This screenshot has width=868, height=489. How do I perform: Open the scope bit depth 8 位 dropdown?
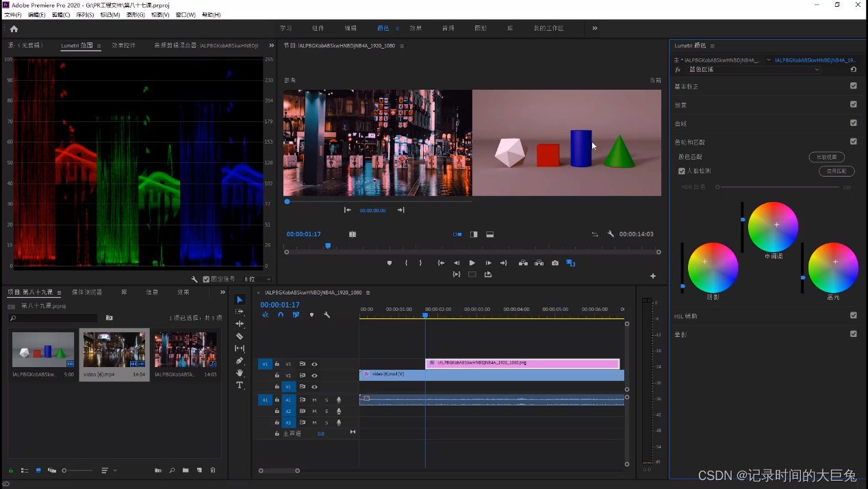point(259,279)
